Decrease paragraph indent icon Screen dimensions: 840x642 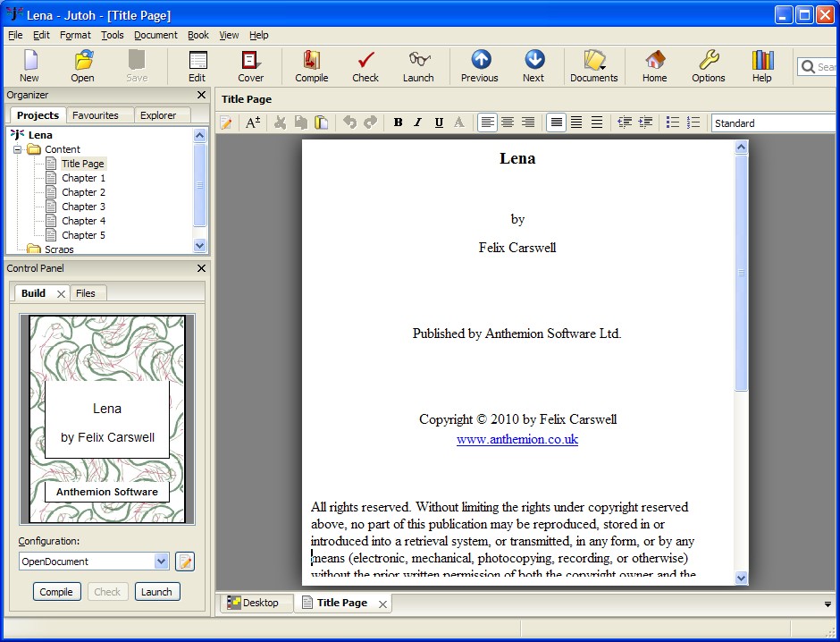625,122
